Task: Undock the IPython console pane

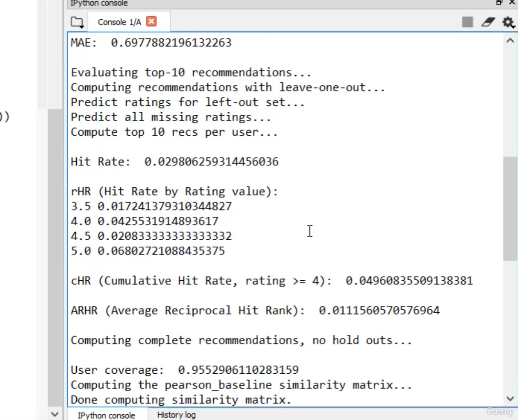Action: tap(499, 2)
